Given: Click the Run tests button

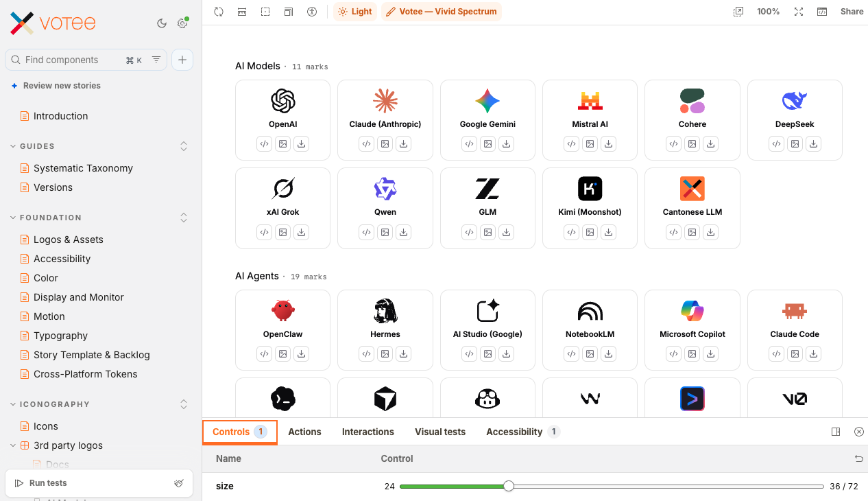Looking at the screenshot, I should click(41, 483).
